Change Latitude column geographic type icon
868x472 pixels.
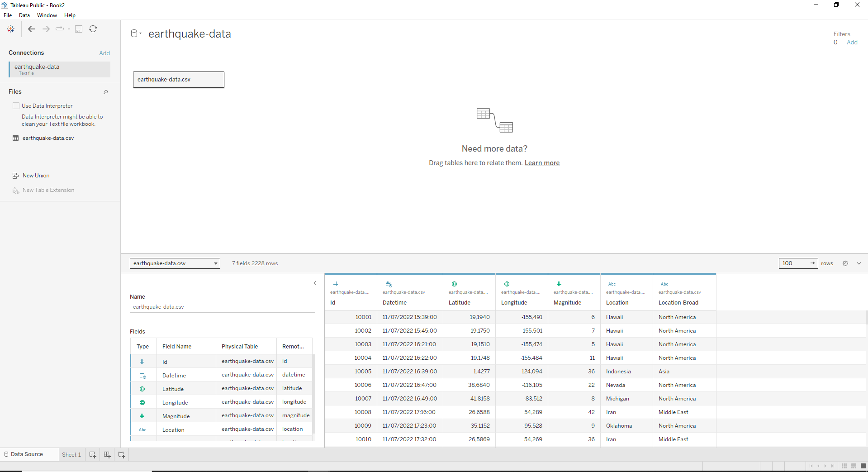coord(454,284)
